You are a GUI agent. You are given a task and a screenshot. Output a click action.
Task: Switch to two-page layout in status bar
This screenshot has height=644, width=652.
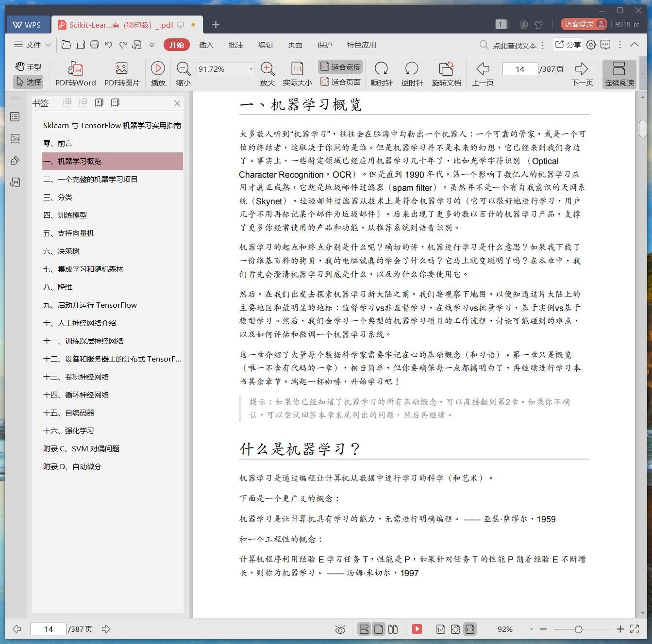point(393,629)
